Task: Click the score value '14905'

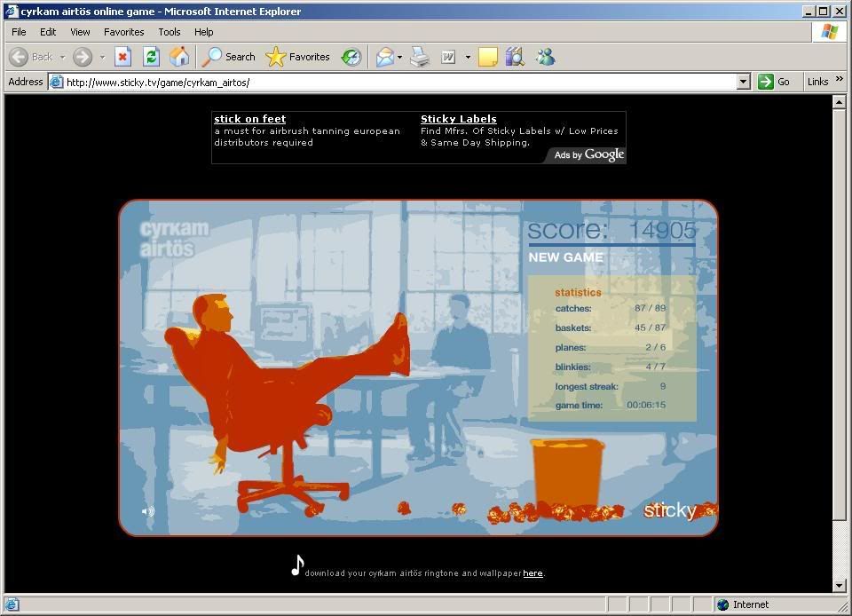Action: click(x=662, y=230)
